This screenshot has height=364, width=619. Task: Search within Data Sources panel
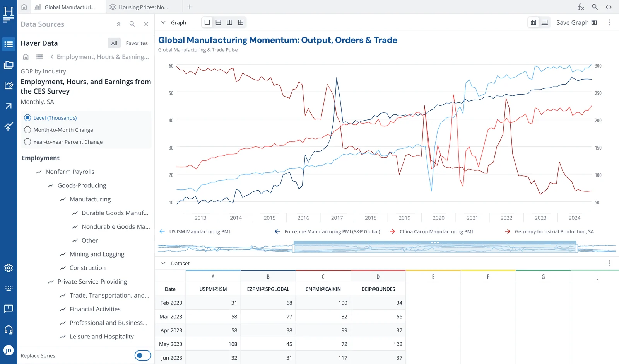[132, 24]
